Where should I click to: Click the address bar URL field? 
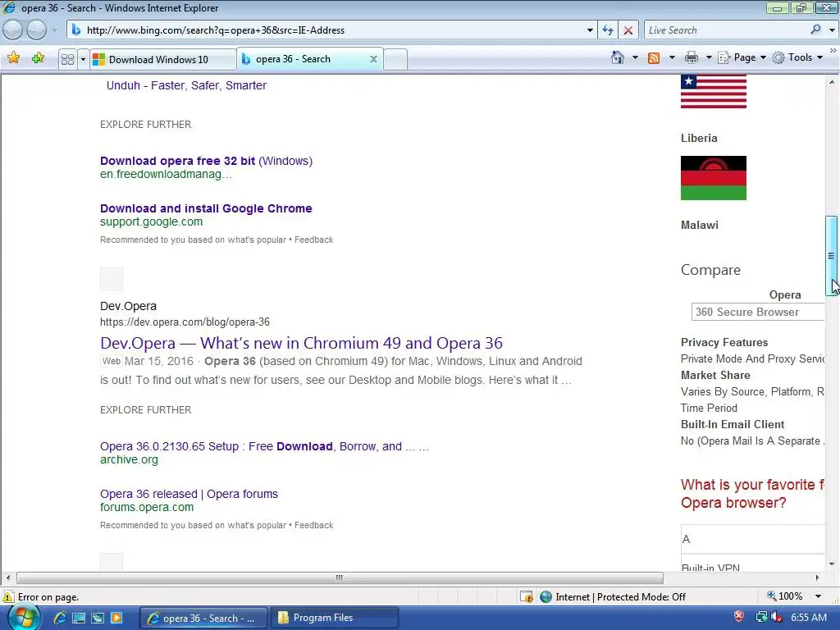[326, 30]
